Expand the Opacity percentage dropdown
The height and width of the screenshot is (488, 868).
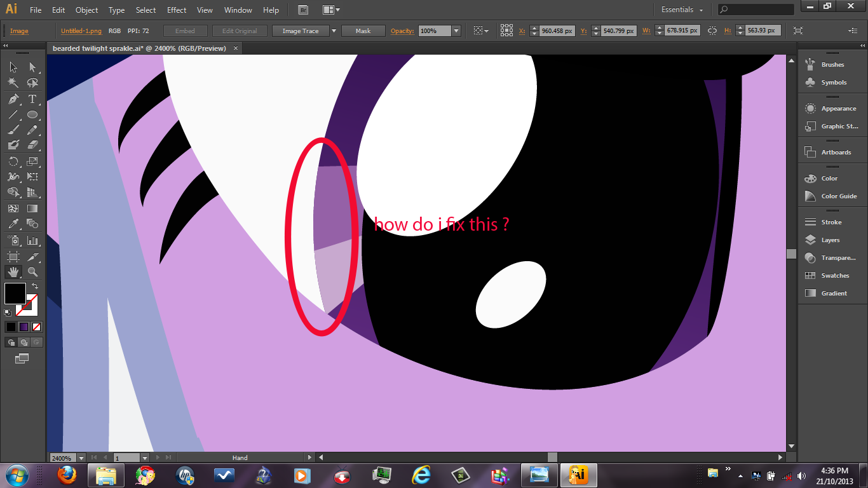click(x=456, y=30)
